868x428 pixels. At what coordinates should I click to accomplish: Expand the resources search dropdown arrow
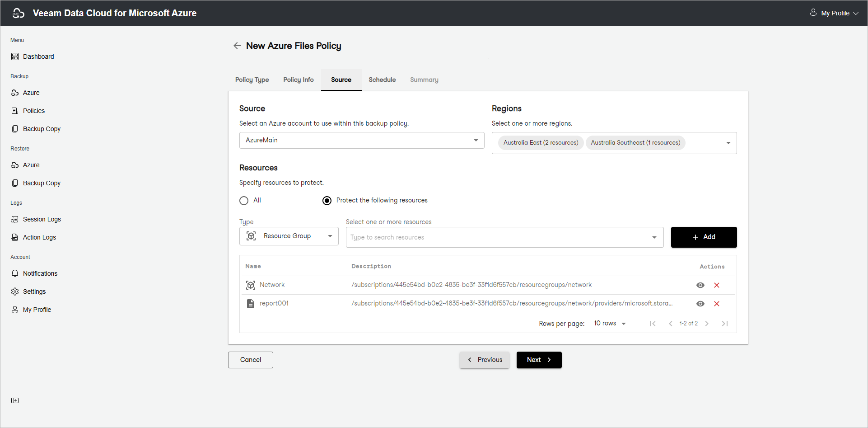(654, 238)
